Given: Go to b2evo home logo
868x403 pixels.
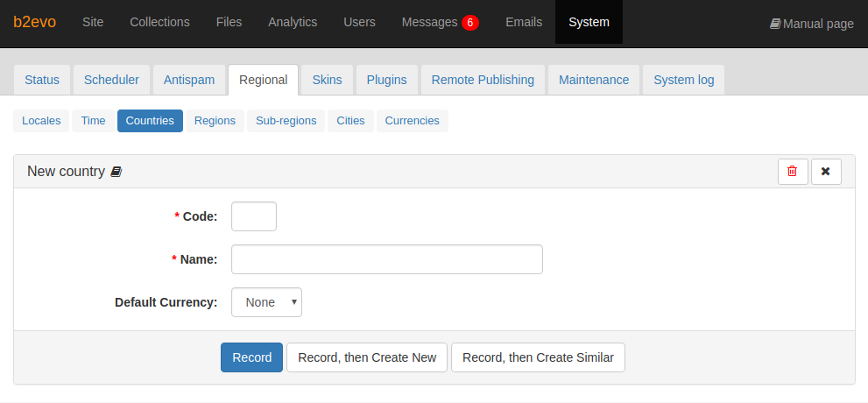Looking at the screenshot, I should point(34,22).
